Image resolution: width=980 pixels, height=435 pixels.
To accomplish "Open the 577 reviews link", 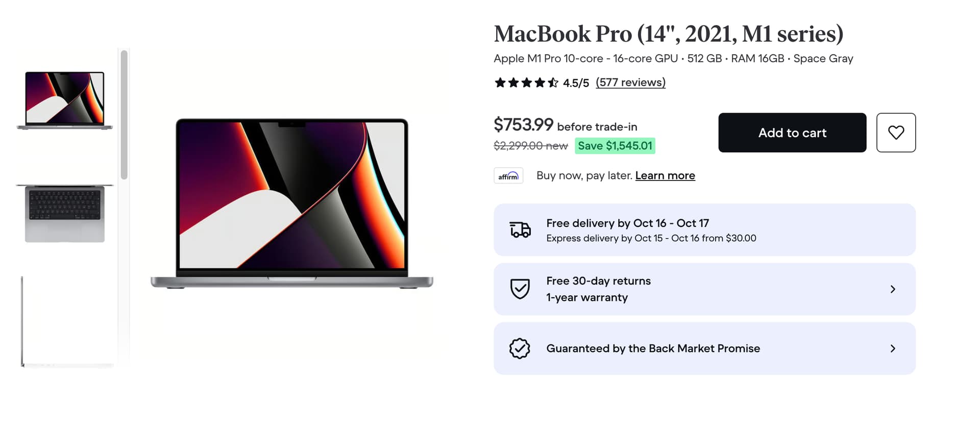I will pos(630,83).
